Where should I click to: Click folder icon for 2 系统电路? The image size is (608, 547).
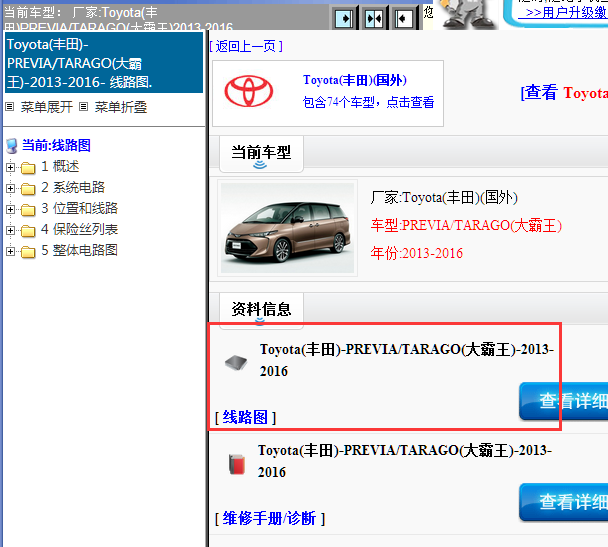pos(28,188)
